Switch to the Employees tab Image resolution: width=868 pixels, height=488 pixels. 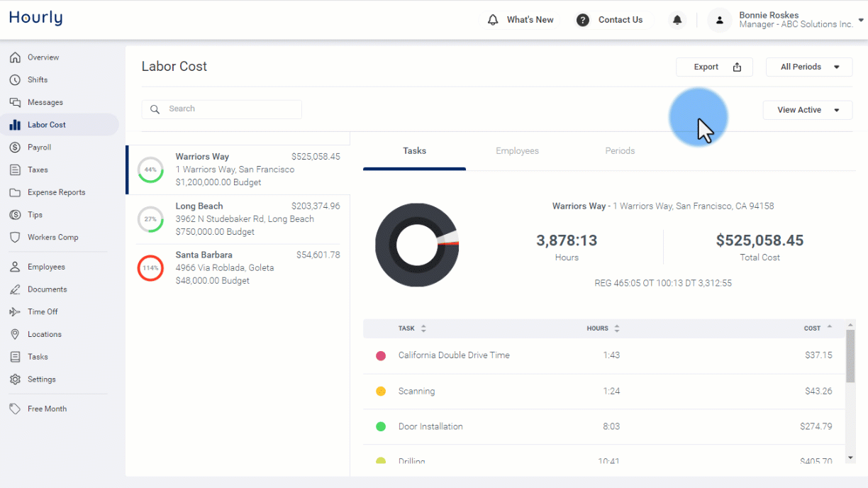tap(517, 151)
